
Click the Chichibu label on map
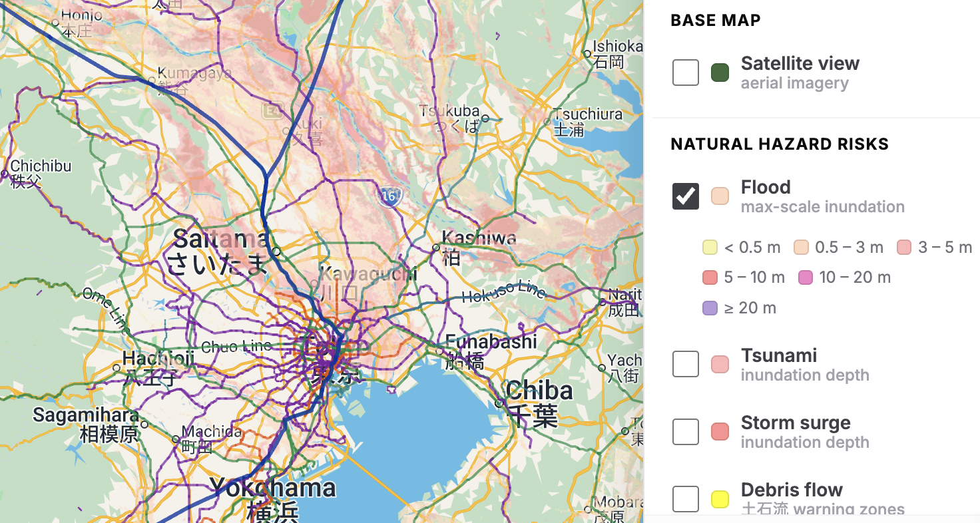[40, 173]
